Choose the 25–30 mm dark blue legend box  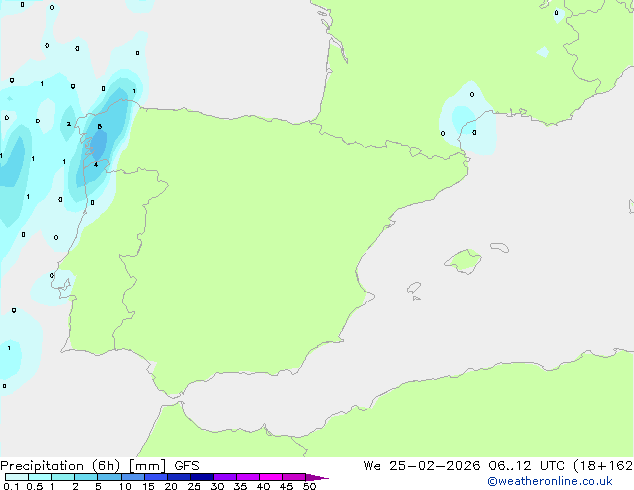202,477
